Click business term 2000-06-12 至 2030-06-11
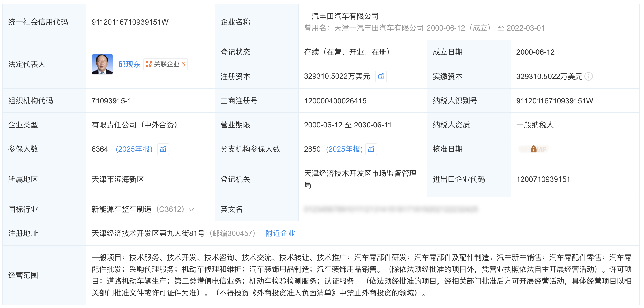The width and height of the screenshot is (644, 308). point(348,125)
